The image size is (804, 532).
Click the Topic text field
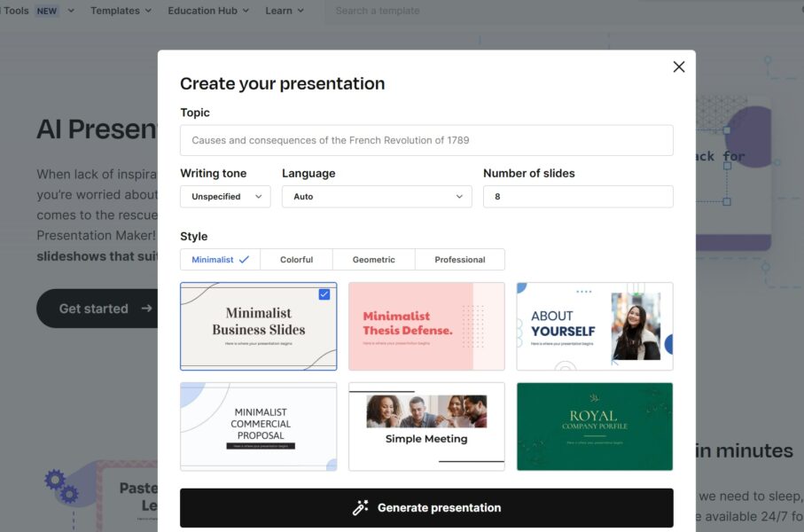pos(426,140)
